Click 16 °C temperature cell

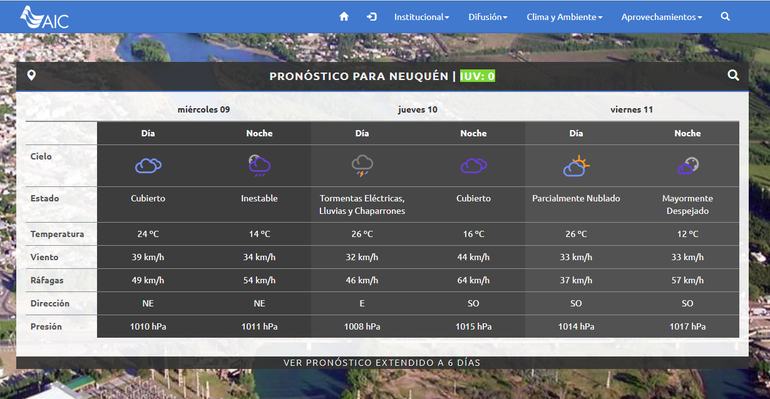click(473, 234)
